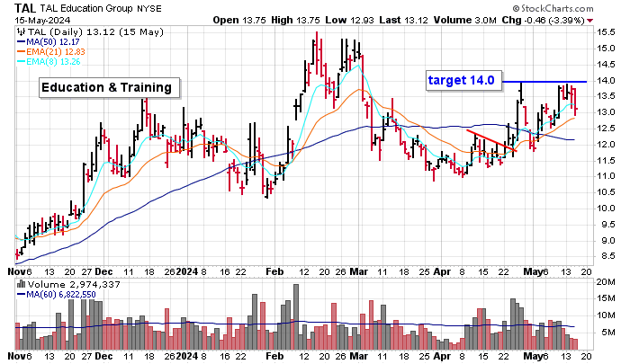Click the 20M volume axis label
This screenshot has height=364, width=630.
click(606, 282)
